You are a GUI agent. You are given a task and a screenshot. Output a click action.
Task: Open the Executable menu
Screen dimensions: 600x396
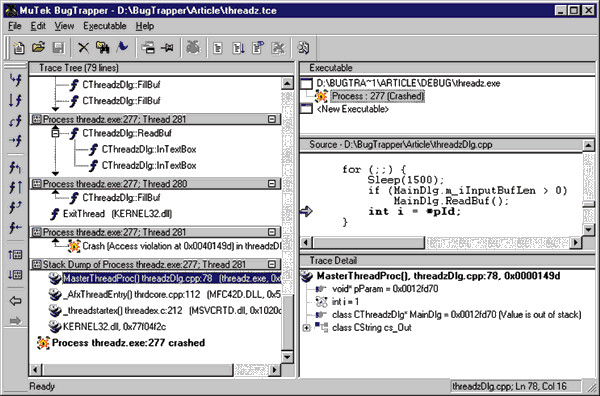105,26
